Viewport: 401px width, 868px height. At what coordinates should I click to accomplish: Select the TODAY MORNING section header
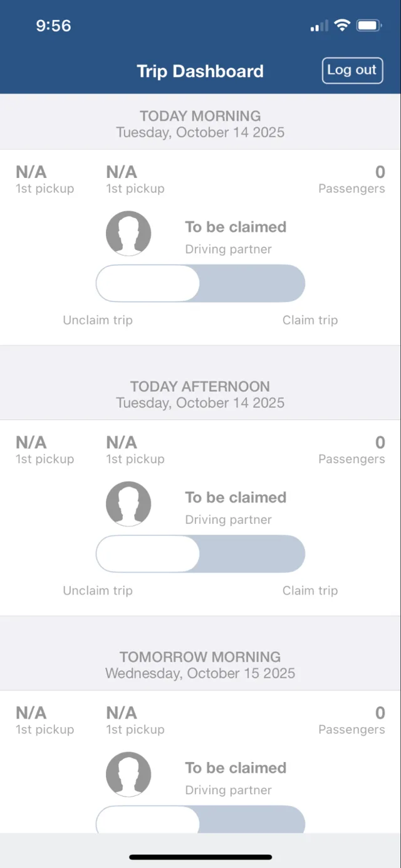point(200,123)
